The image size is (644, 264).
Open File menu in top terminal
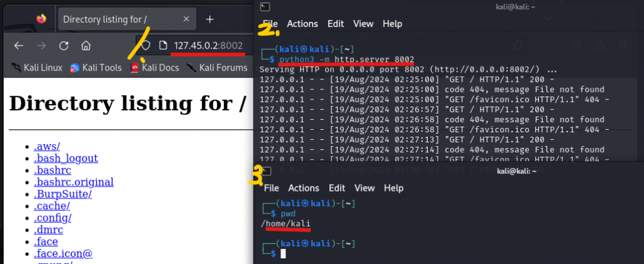(x=270, y=24)
